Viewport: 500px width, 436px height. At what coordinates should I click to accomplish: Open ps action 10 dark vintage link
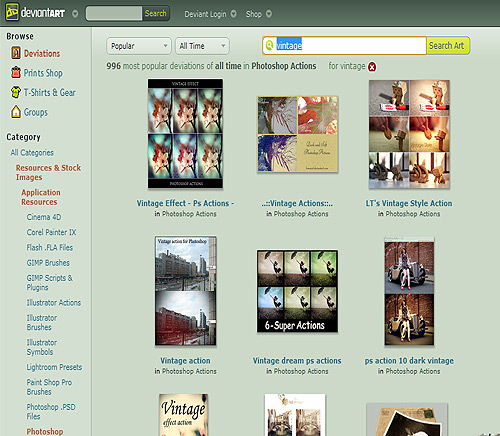[x=409, y=361]
